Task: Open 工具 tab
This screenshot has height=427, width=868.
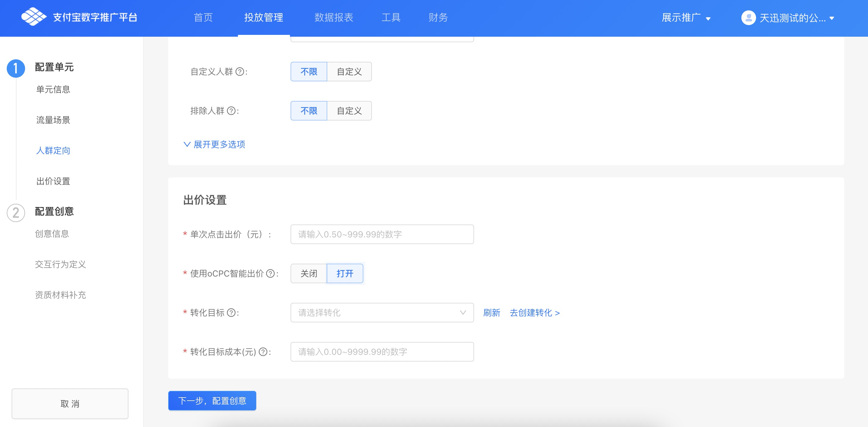Action: (x=391, y=17)
